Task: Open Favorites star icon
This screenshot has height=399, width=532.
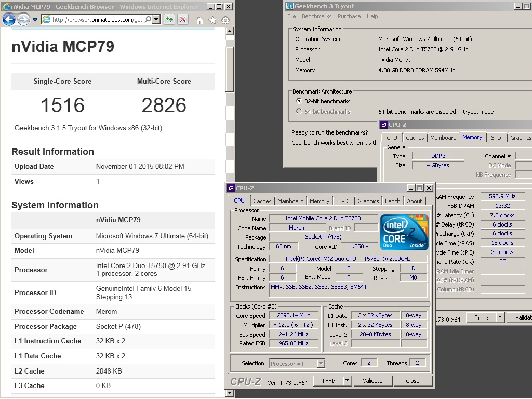Action: (212, 21)
